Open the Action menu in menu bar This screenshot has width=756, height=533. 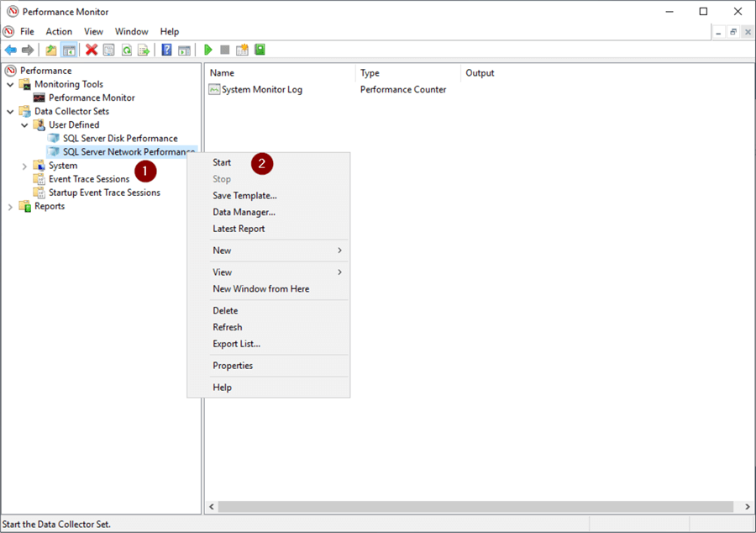pyautogui.click(x=59, y=32)
